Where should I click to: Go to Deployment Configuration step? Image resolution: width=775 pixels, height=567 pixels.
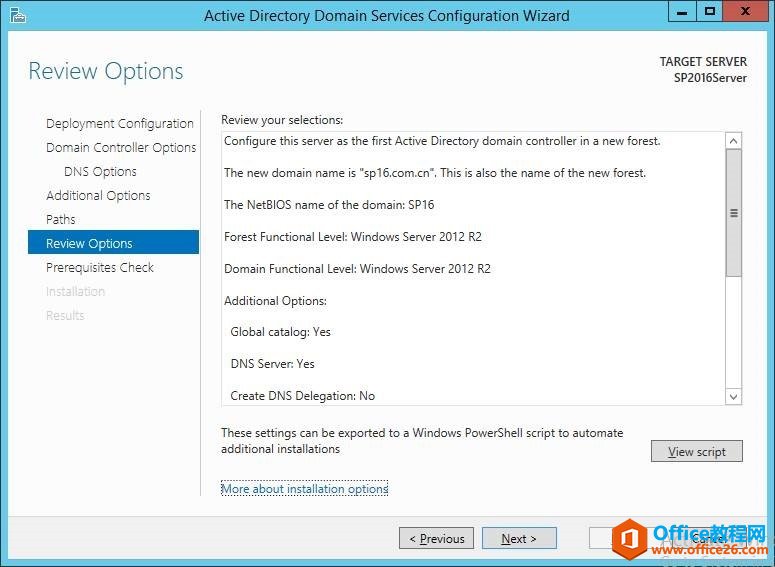click(x=120, y=124)
